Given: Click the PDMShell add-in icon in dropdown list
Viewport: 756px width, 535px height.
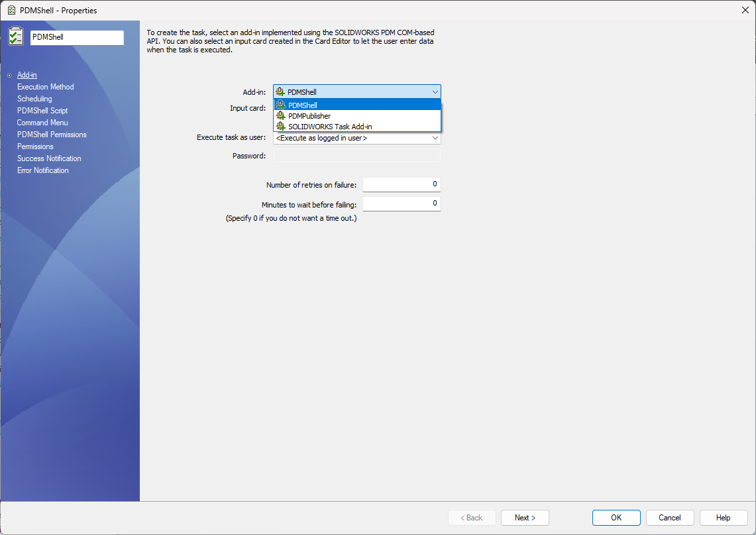Looking at the screenshot, I should click(281, 105).
